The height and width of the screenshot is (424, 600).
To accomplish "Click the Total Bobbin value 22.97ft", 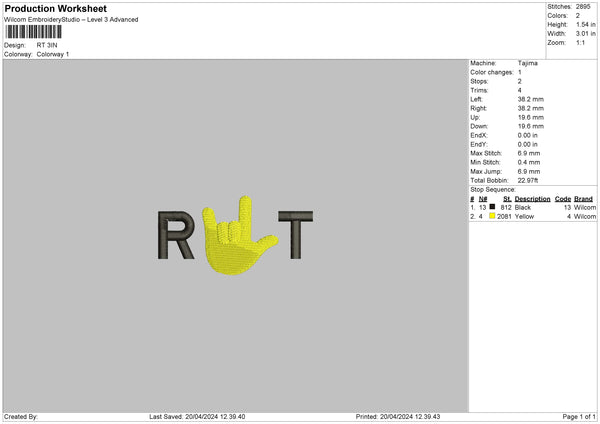I will click(x=528, y=180).
